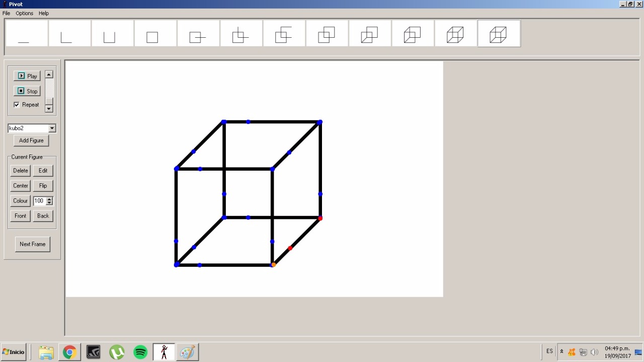Click the red handle at cube's right corner
Viewport: 644px width, 362px height.
coord(320,218)
